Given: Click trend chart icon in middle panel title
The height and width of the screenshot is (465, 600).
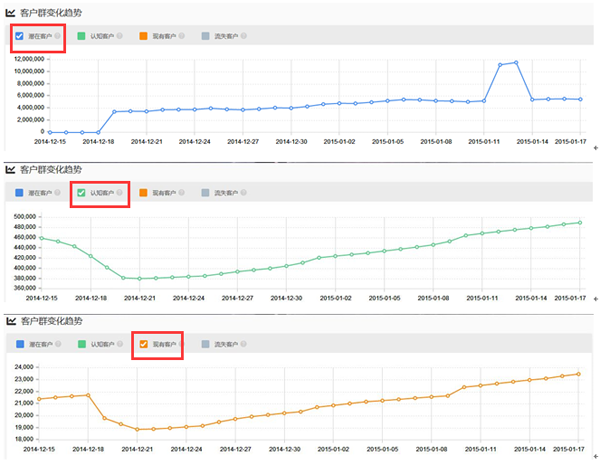Looking at the screenshot, I should (x=10, y=170).
